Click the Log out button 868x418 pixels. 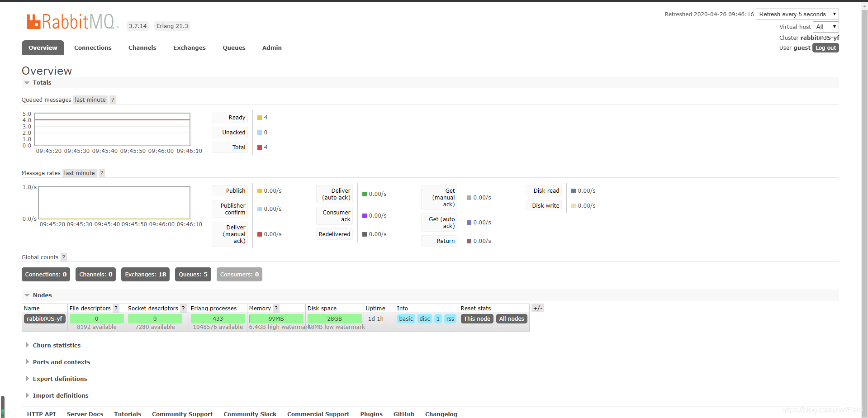point(825,48)
